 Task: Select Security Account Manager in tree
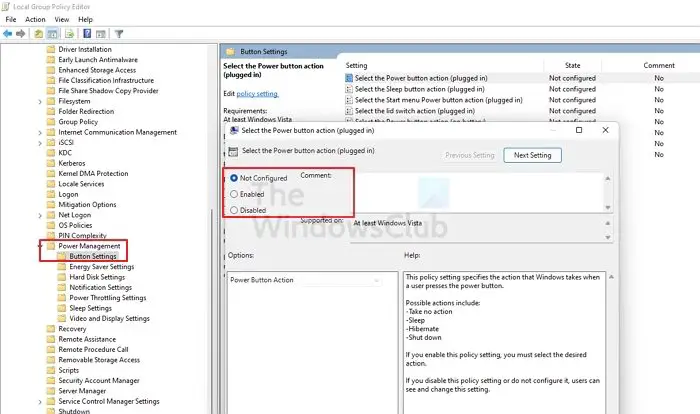pyautogui.click(x=99, y=381)
